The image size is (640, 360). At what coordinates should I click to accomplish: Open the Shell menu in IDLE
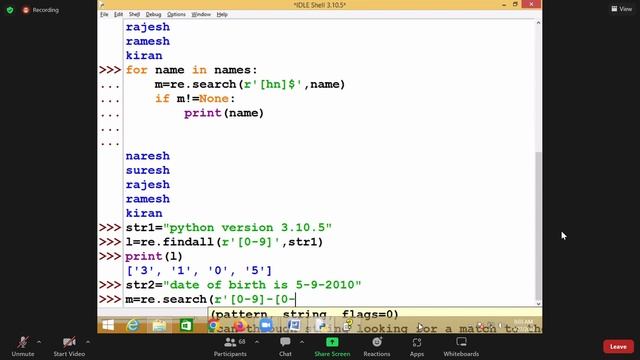(x=134, y=14)
